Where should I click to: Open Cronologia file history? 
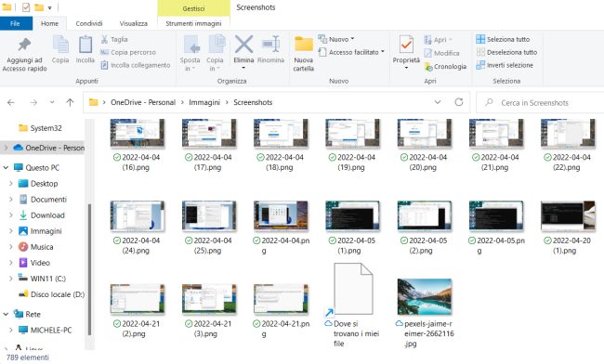pos(445,67)
